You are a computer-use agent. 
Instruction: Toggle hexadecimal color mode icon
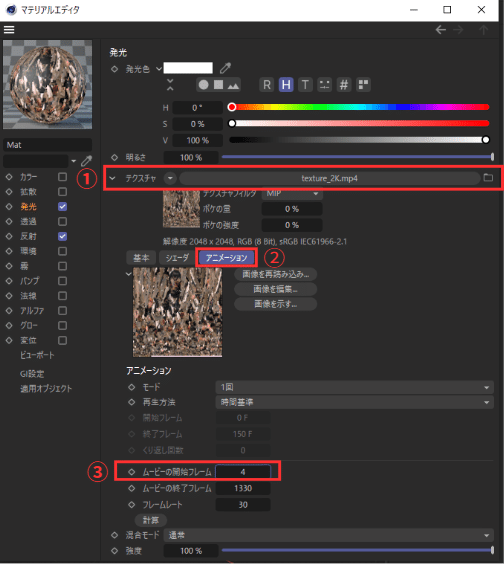tap(344, 85)
